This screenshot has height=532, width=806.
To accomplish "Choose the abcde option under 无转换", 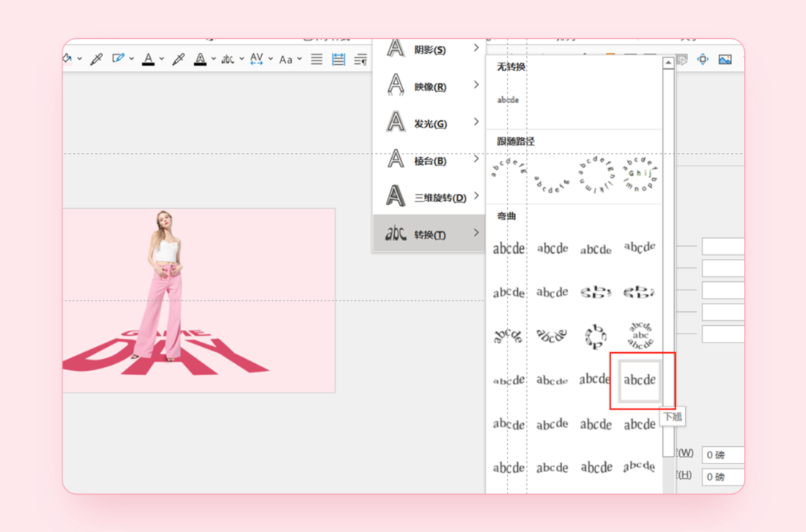I will 508,100.
